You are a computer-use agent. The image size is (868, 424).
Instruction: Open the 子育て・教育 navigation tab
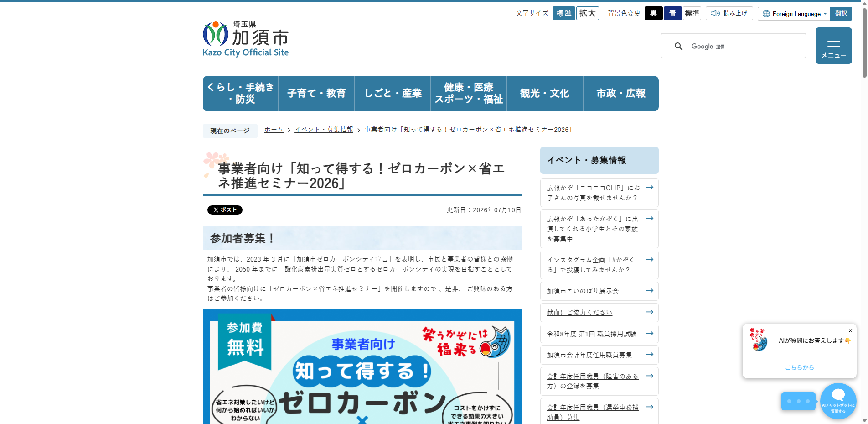point(317,94)
